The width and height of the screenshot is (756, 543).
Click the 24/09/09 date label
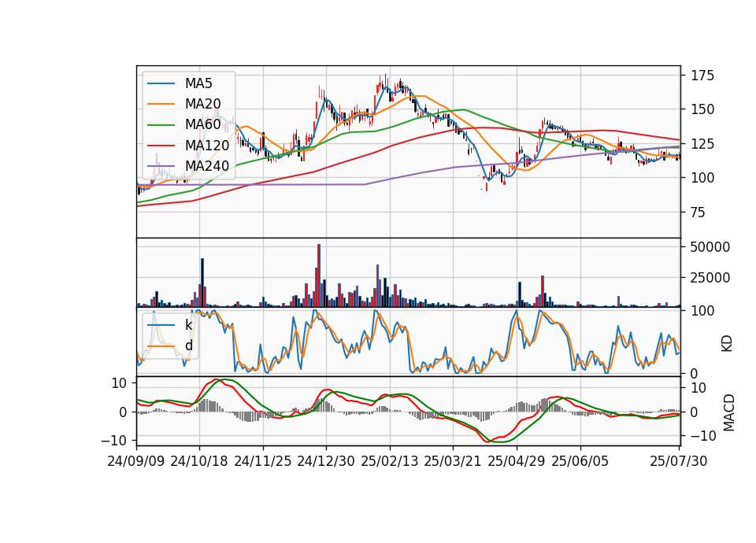point(136,461)
